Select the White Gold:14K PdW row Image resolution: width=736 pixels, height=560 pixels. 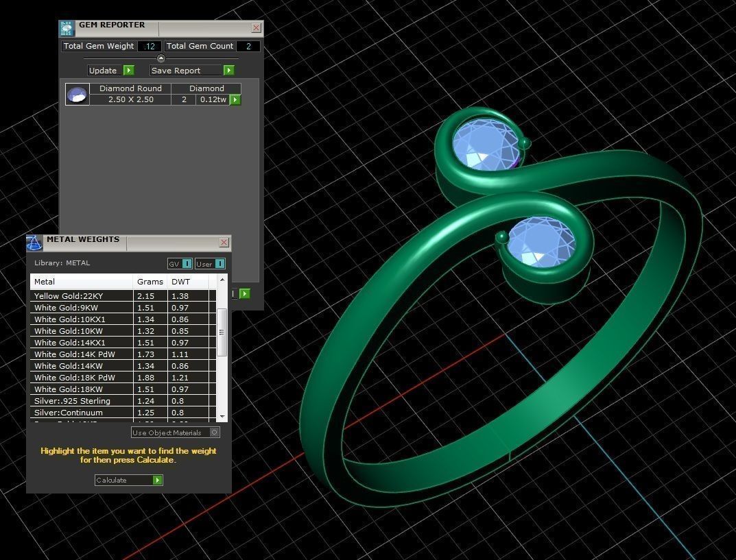(123, 354)
